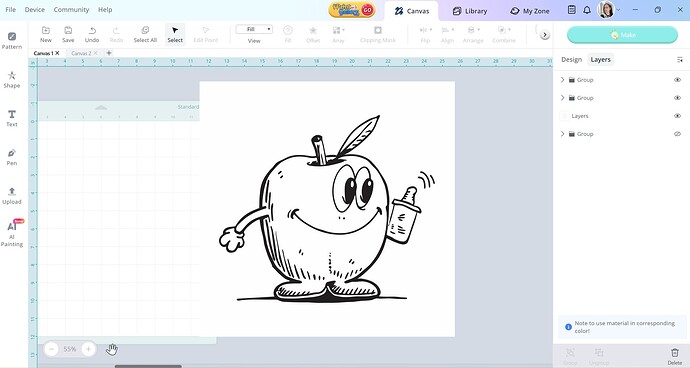Zoom out with the minus button
This screenshot has height=368, width=690.
pos(51,349)
